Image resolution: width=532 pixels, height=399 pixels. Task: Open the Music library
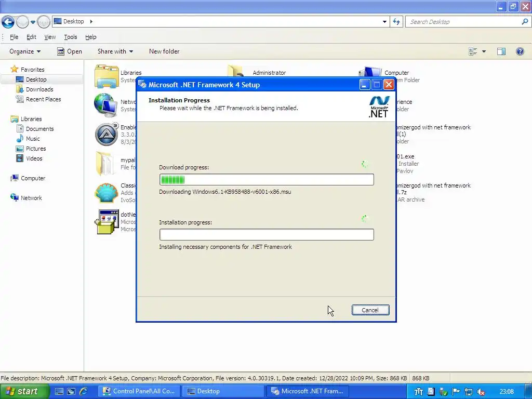click(x=33, y=139)
